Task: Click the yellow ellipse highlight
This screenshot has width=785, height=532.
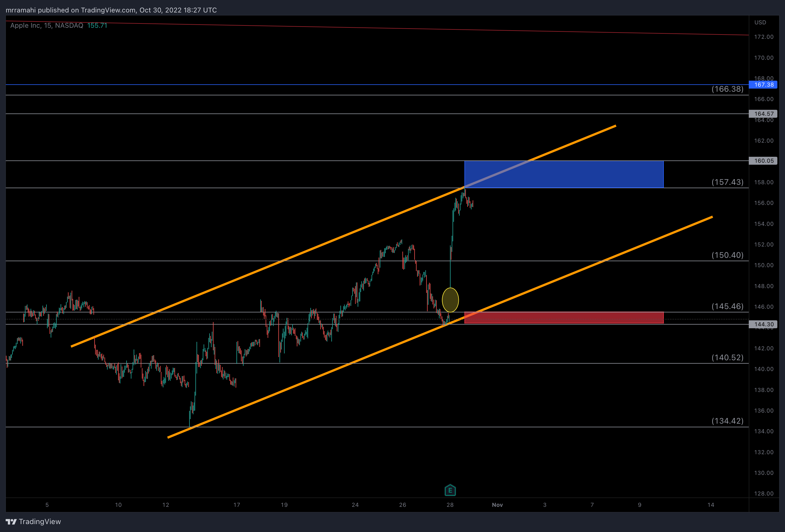Action: 450,300
